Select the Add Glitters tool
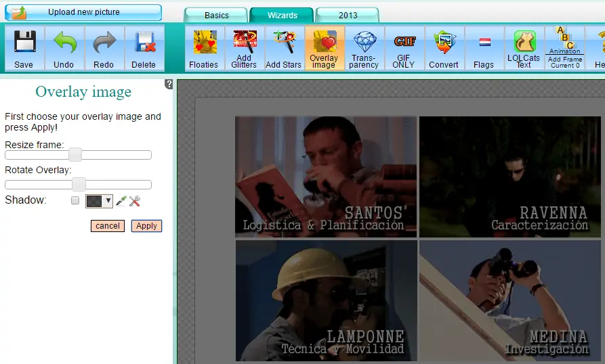 tap(244, 49)
